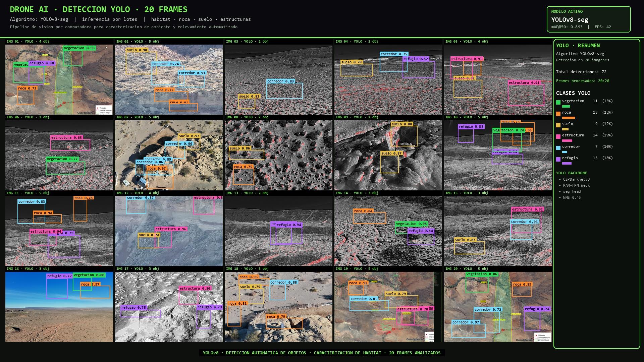Click the 'suelo 0.86' label in IMG 08
644x362 pixels.
240,148
